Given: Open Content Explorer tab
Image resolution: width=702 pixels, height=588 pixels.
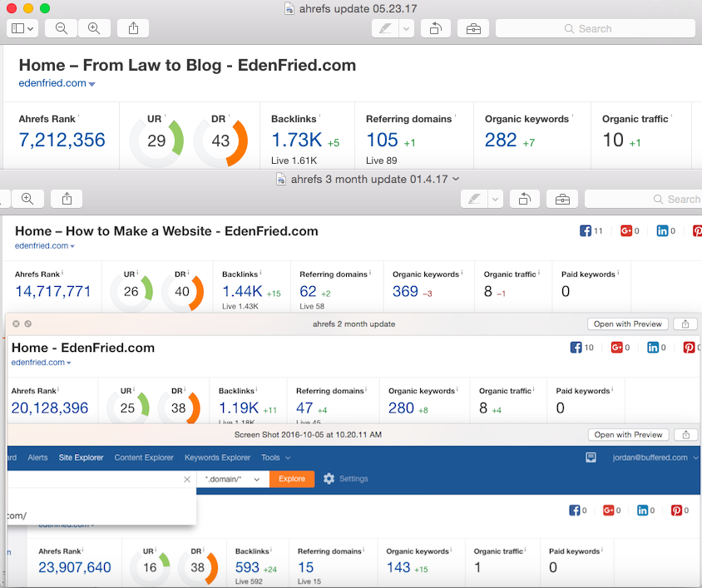Looking at the screenshot, I should 144,457.
